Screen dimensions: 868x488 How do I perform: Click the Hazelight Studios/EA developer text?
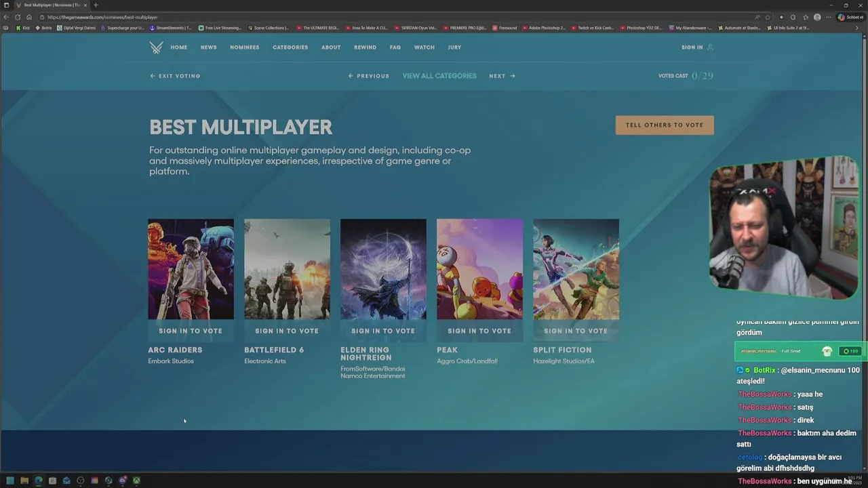[564, 361]
